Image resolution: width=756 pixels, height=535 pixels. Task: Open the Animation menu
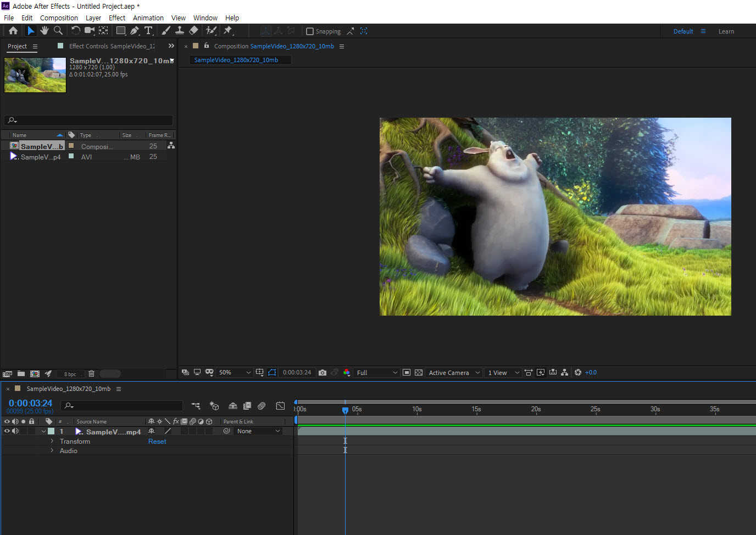tap(148, 18)
